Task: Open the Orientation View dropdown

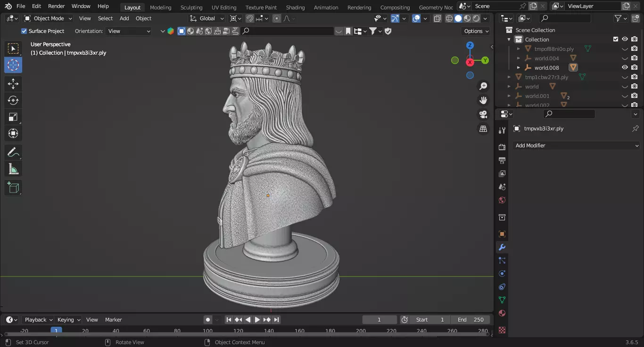Action: (x=129, y=31)
